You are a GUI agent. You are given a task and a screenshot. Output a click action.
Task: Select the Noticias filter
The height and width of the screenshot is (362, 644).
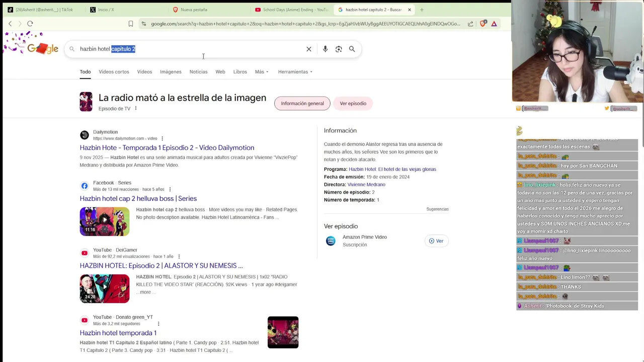(198, 72)
